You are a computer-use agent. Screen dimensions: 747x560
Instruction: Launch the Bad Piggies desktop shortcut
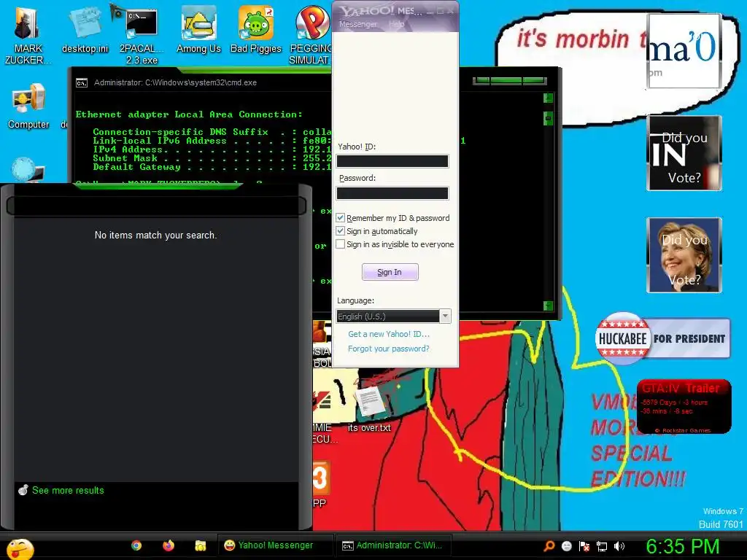(256, 31)
